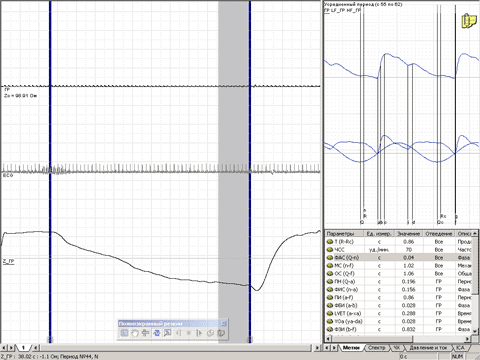The height and width of the screenshot is (360, 480).
Task: Click the first icon in the full-screen mode toolbar
Action: click(124, 333)
